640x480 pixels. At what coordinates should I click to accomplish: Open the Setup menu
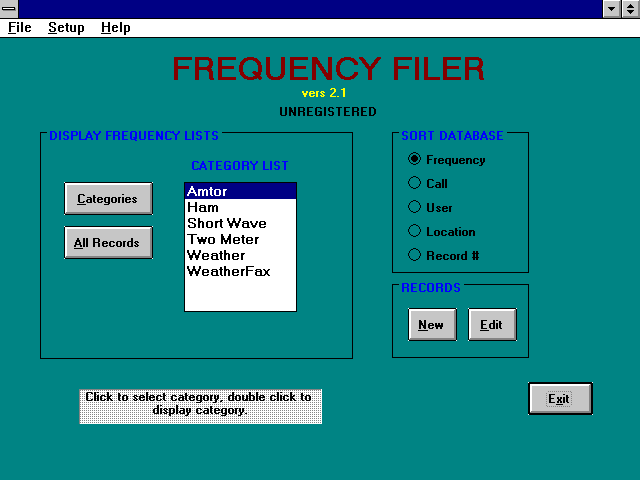pos(66,28)
